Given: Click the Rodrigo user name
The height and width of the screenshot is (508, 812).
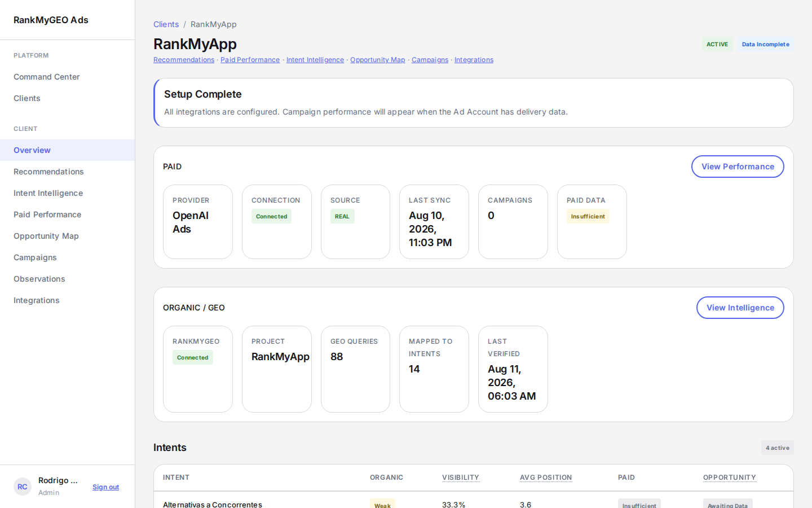Looking at the screenshot, I should [58, 480].
